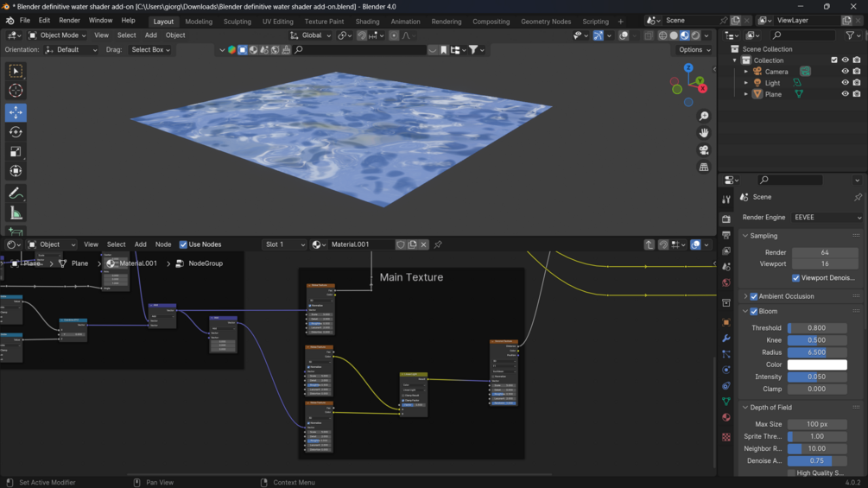Viewport: 868px width, 488px height.
Task: Click the viewport Options button
Action: coord(694,50)
